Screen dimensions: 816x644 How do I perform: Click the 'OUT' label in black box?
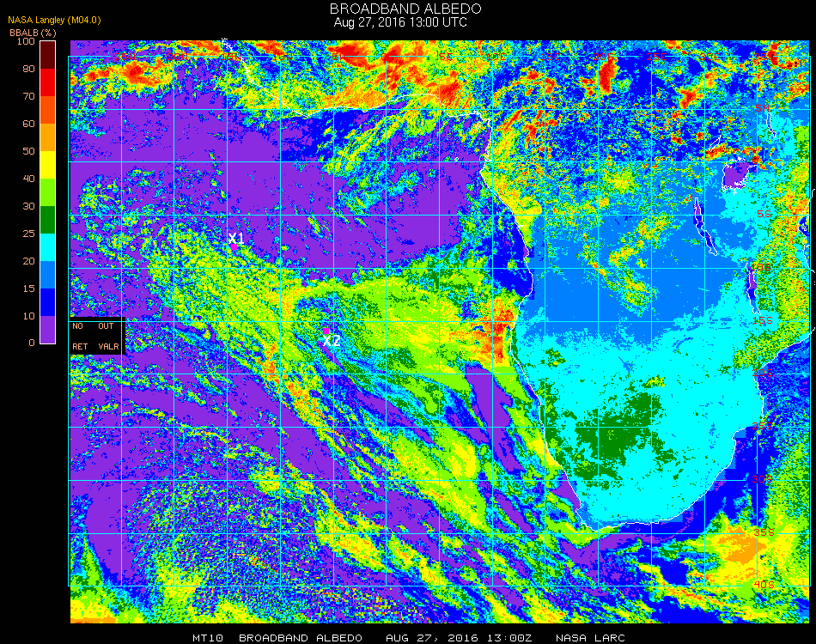click(106, 326)
